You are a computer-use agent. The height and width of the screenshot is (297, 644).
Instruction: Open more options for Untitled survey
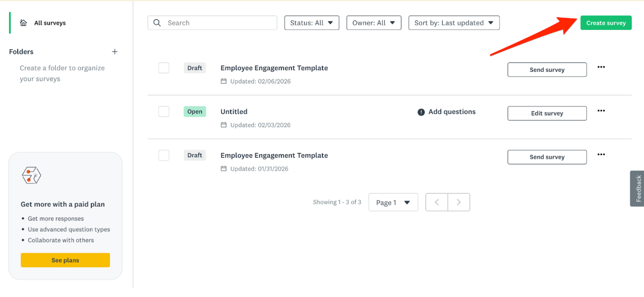(x=601, y=111)
